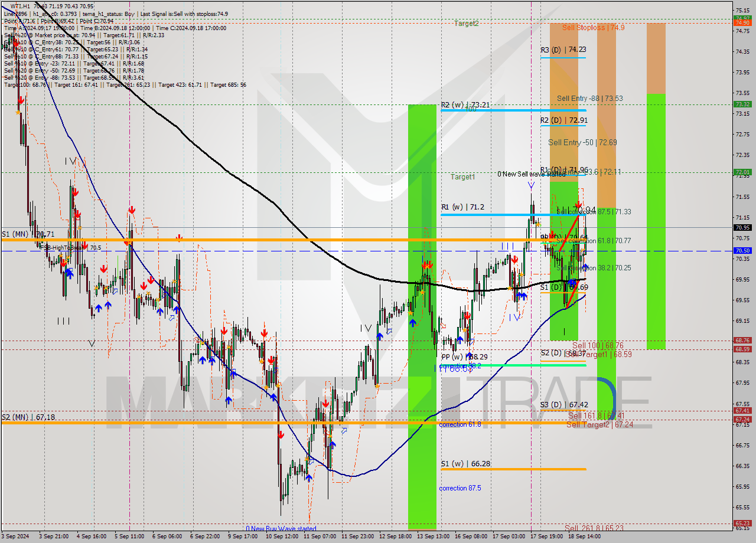Click the '10 Sep 12:00' time axis label
Screen dimensions: 756x543
282,537
